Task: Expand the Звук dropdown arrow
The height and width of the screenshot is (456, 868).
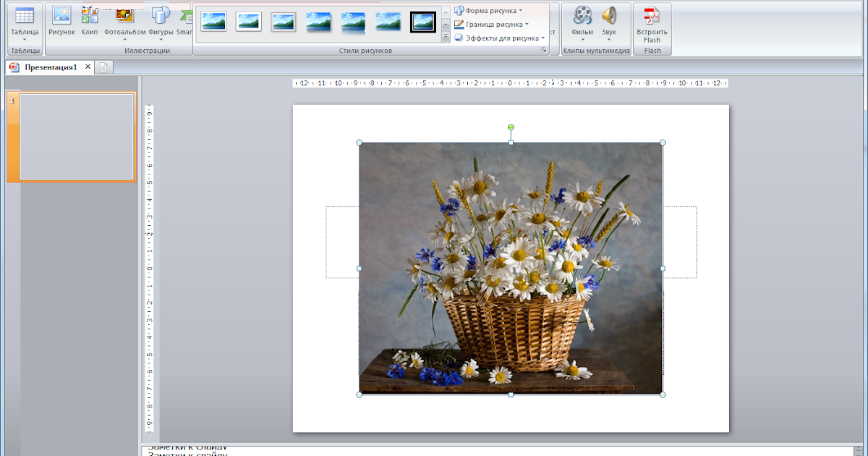Action: (x=609, y=40)
